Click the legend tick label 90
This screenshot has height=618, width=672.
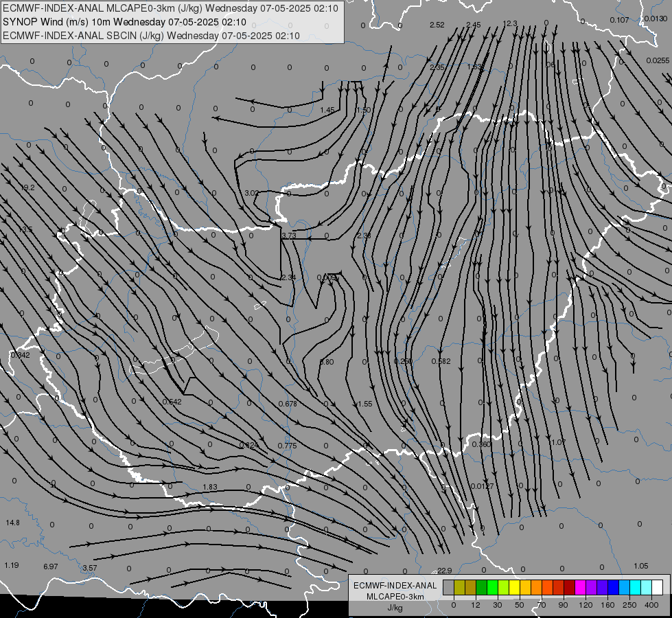click(564, 605)
